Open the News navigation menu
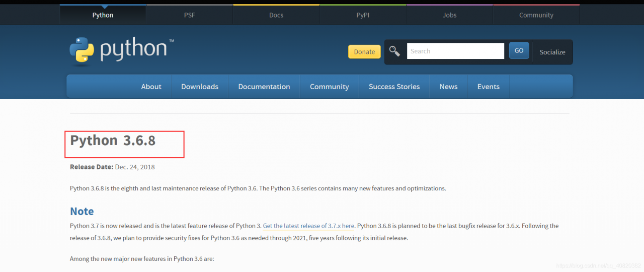This screenshot has height=272, width=644. point(448,86)
